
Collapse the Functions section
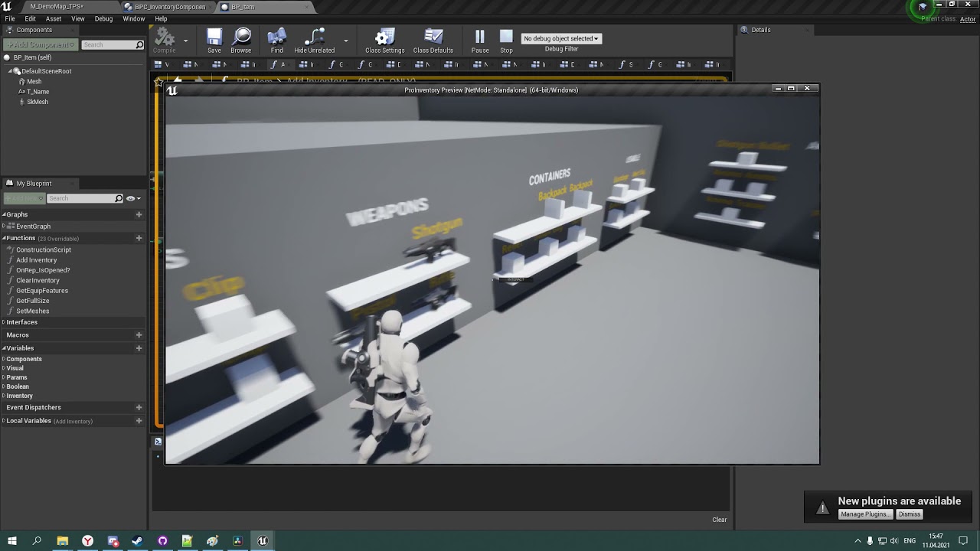4,238
